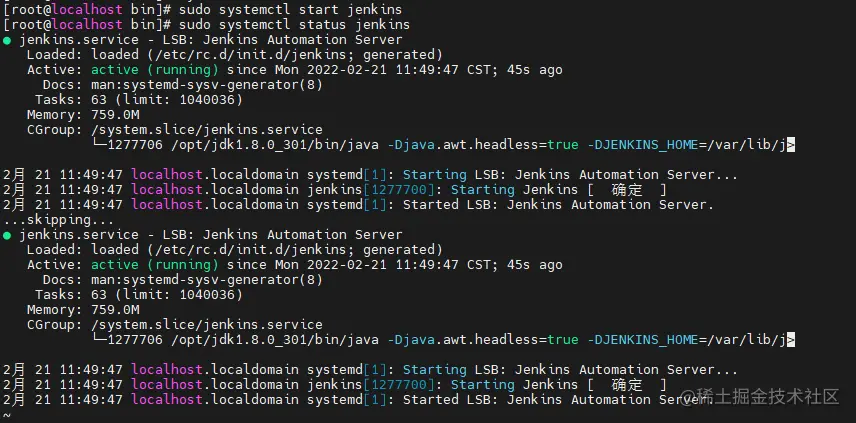
Task: Click PID '1277706' in the block above '...skipping...'
Action: (x=135, y=145)
